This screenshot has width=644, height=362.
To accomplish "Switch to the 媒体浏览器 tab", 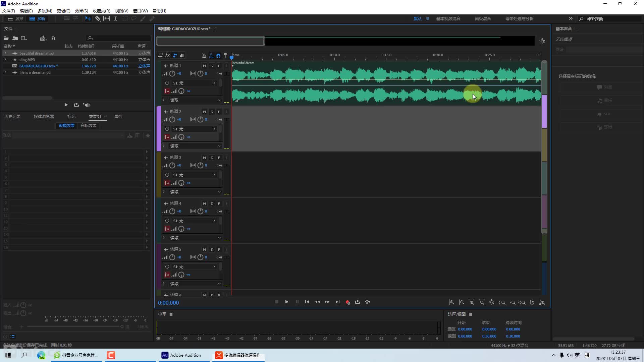I will pyautogui.click(x=44, y=116).
